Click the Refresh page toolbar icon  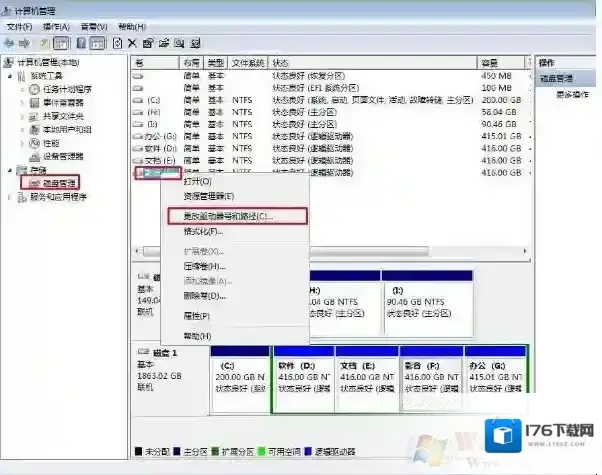pos(117,43)
